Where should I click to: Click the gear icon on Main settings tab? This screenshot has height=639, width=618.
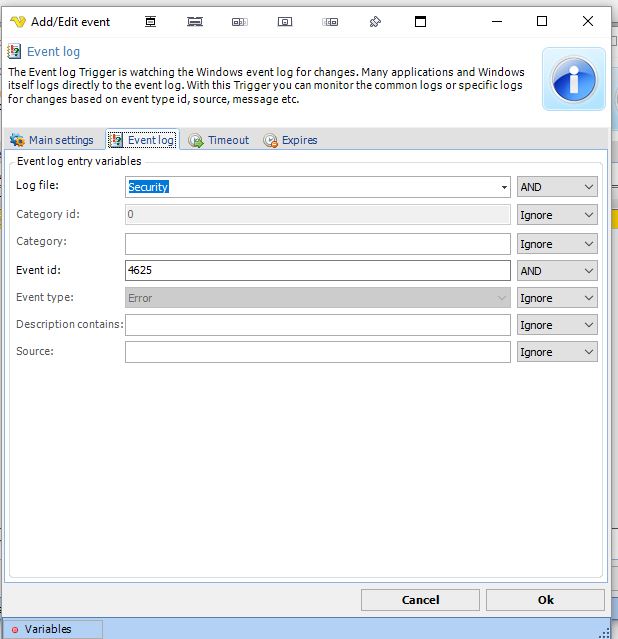[17, 140]
